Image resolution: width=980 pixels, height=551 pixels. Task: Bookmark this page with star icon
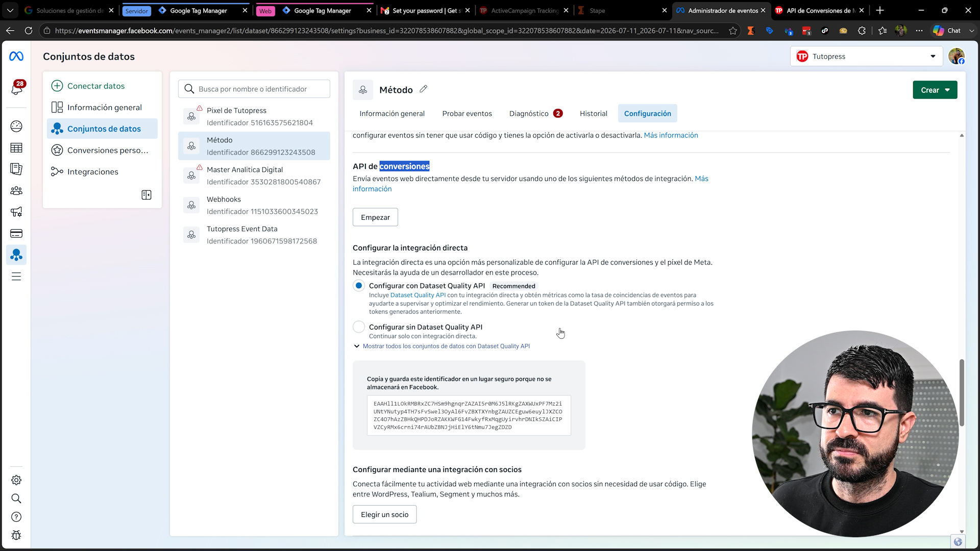[x=733, y=31]
